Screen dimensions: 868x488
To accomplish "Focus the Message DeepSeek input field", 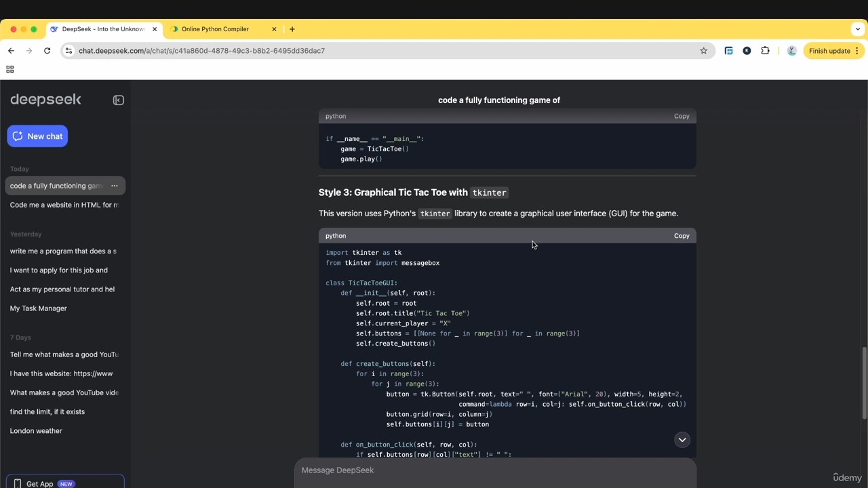I will tap(495, 470).
